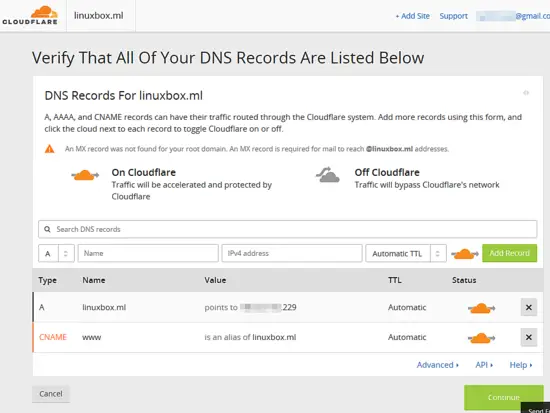Screen dimensions: 550x413
Task: Click the 'points to' value of A record
Action: coord(250,307)
